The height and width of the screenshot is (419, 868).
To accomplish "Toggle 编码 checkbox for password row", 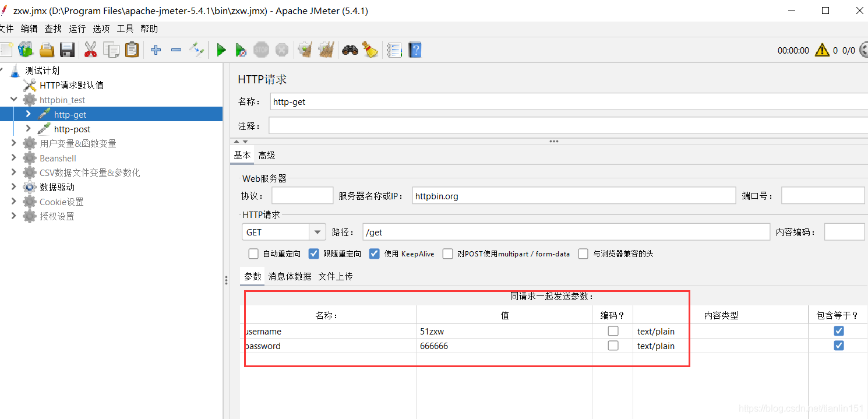I will point(613,346).
